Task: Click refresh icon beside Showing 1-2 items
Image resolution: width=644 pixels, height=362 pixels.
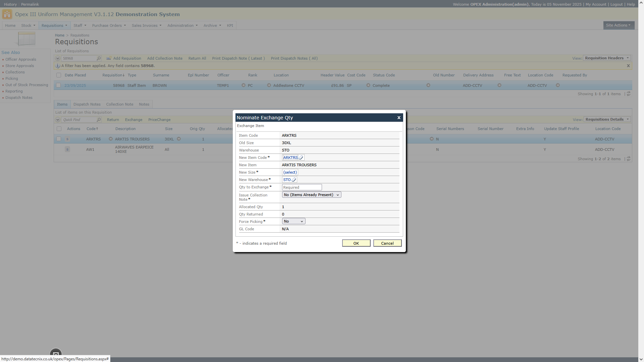Action: tap(629, 159)
